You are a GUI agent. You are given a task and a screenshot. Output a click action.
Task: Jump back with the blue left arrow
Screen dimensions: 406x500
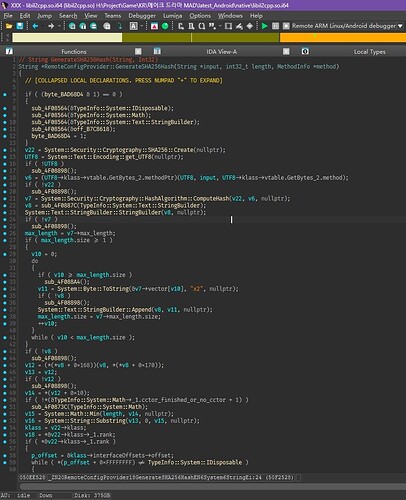(35, 26)
